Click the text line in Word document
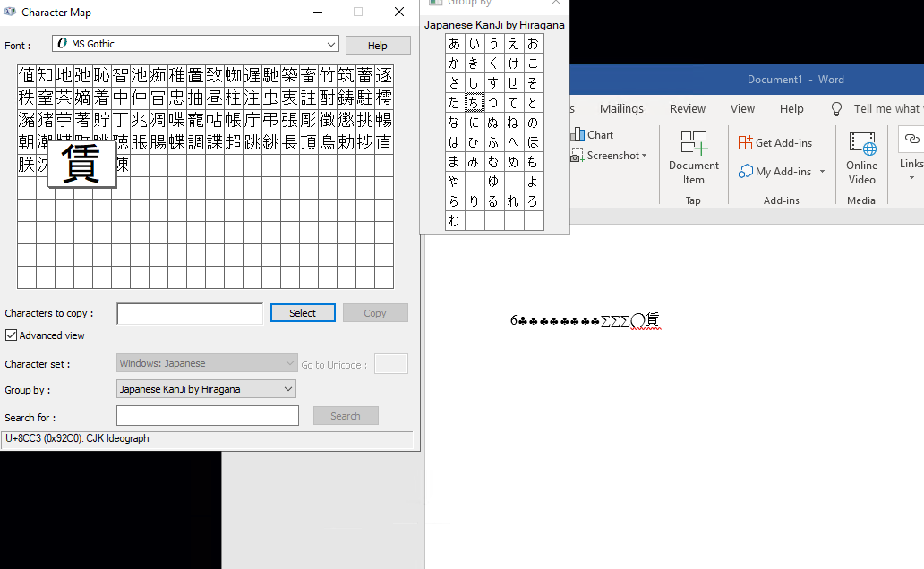 pos(586,320)
